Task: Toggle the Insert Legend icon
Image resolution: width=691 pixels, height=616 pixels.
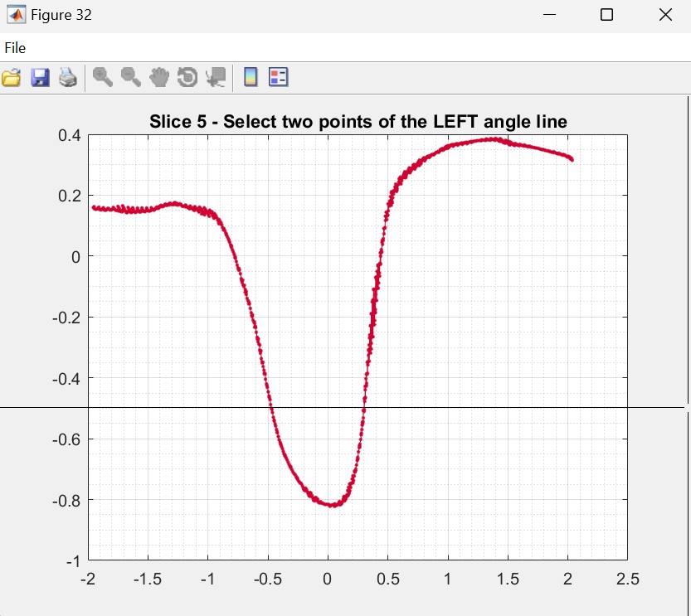Action: (x=279, y=78)
